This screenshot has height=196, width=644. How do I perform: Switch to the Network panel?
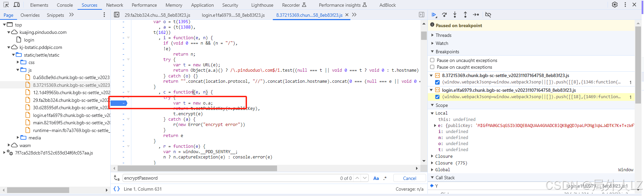point(115,5)
